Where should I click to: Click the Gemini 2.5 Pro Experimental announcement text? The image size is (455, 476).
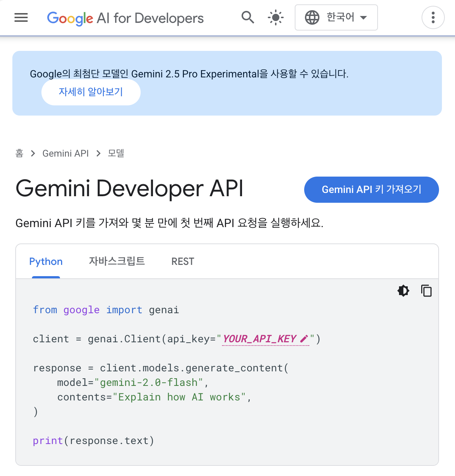[x=189, y=74]
